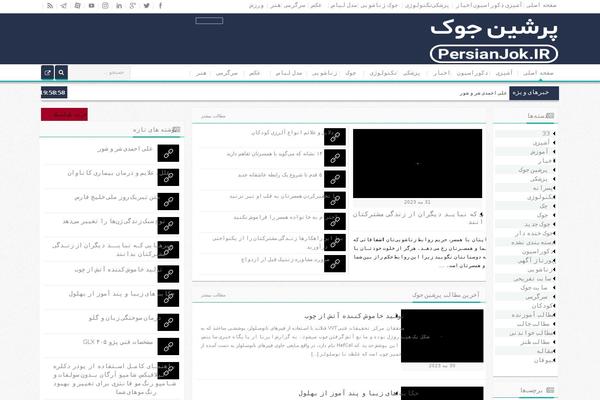Click the YouTube icon in top bar

91,5
